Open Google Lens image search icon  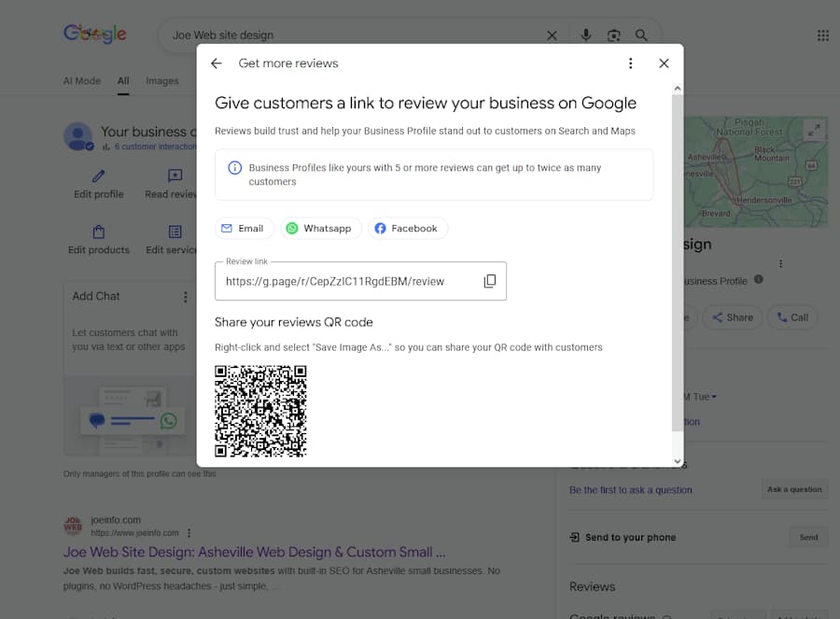click(x=613, y=35)
